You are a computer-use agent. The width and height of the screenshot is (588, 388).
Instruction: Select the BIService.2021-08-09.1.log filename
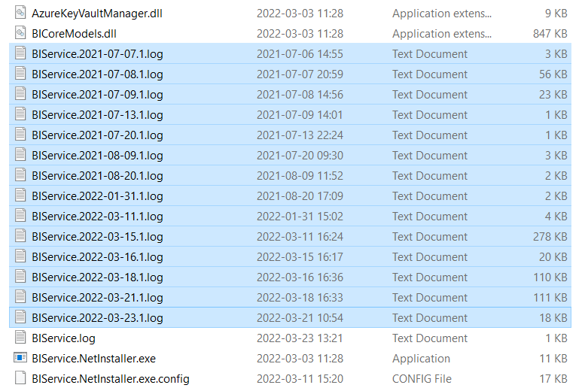pyautogui.click(x=97, y=156)
